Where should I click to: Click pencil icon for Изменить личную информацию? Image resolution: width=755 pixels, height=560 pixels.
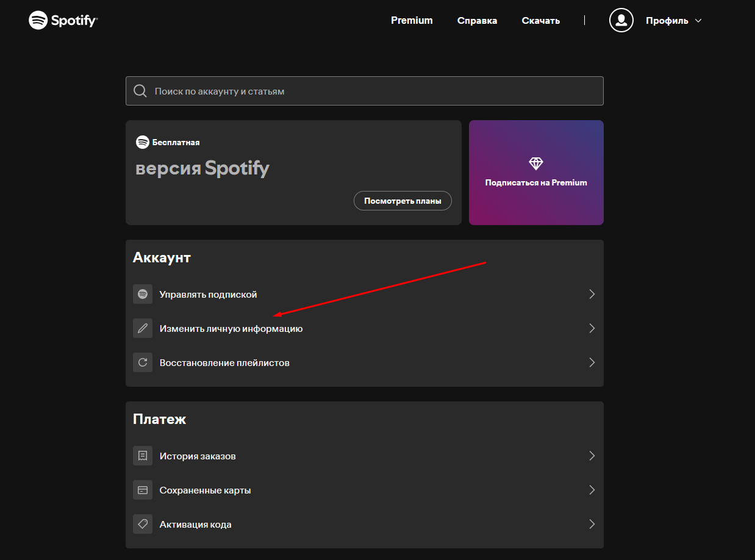coord(143,328)
